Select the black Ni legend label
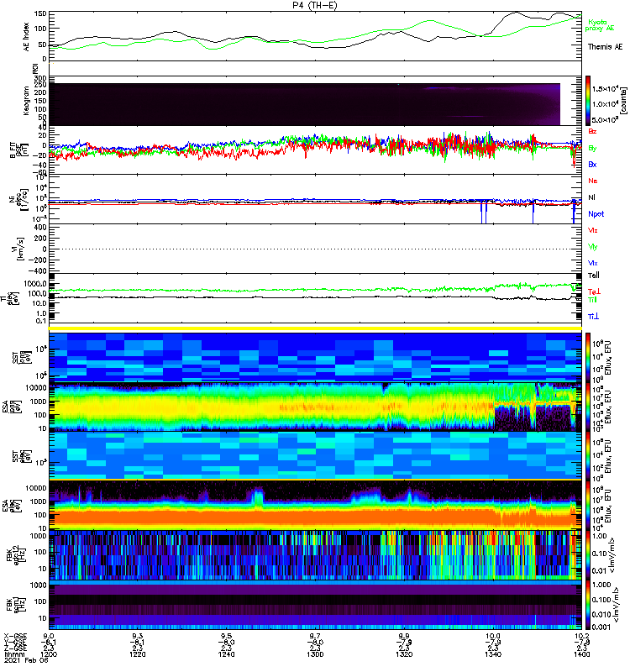Viewport: 630px width, 672px height. (592, 197)
